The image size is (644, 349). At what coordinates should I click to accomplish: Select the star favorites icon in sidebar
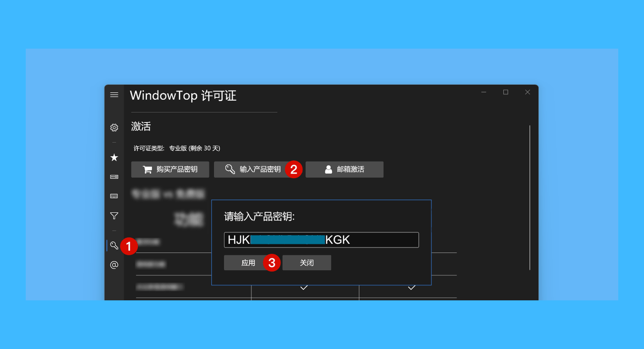tap(114, 158)
